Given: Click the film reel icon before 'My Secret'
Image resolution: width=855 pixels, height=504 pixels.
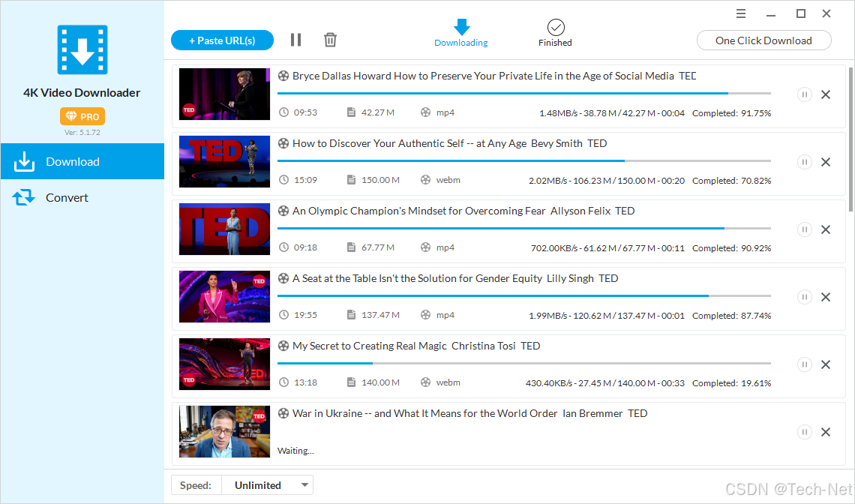Looking at the screenshot, I should click(283, 346).
